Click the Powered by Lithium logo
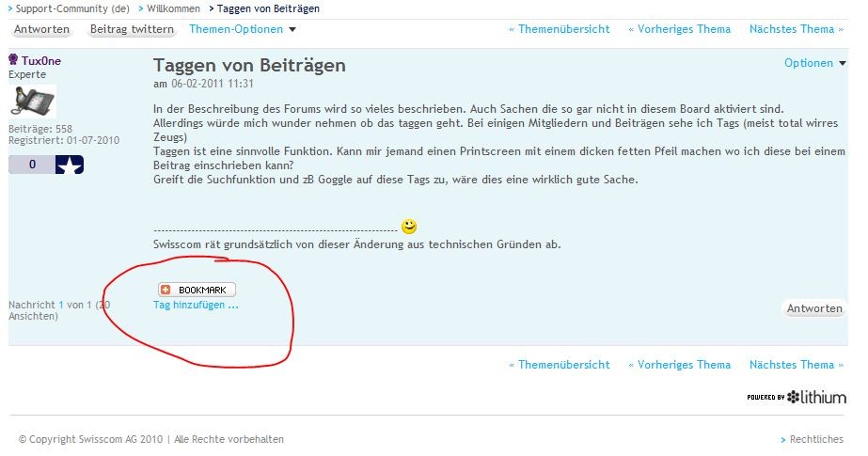This screenshot has height=456, width=868. pyautogui.click(x=797, y=398)
